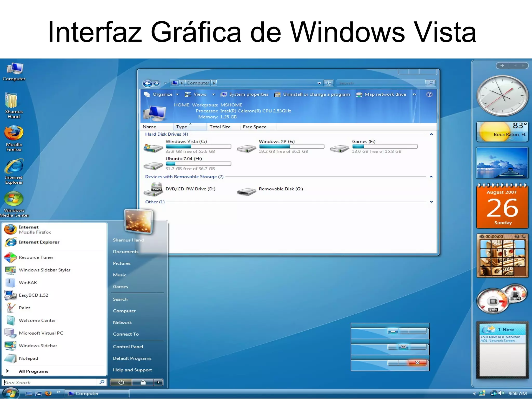Select the Games (F:) drive

tap(374, 146)
